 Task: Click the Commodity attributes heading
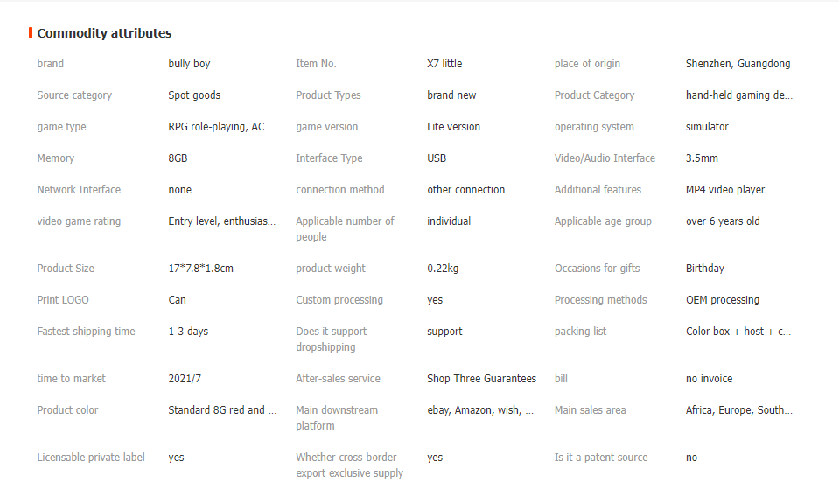coord(104,33)
